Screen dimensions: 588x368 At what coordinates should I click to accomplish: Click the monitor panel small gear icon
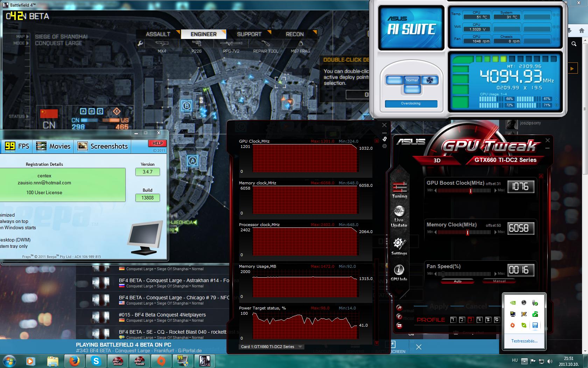point(384,146)
